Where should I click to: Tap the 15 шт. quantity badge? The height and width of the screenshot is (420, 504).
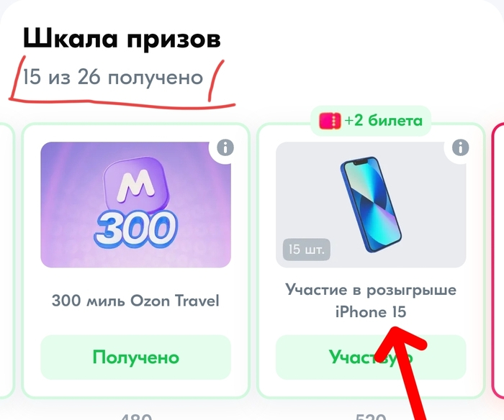(x=306, y=250)
